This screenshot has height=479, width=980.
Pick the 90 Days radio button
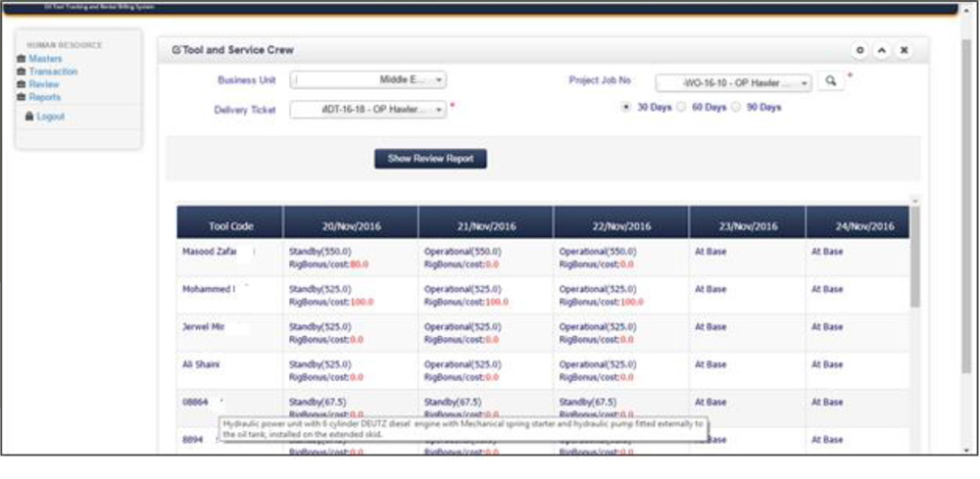click(737, 107)
